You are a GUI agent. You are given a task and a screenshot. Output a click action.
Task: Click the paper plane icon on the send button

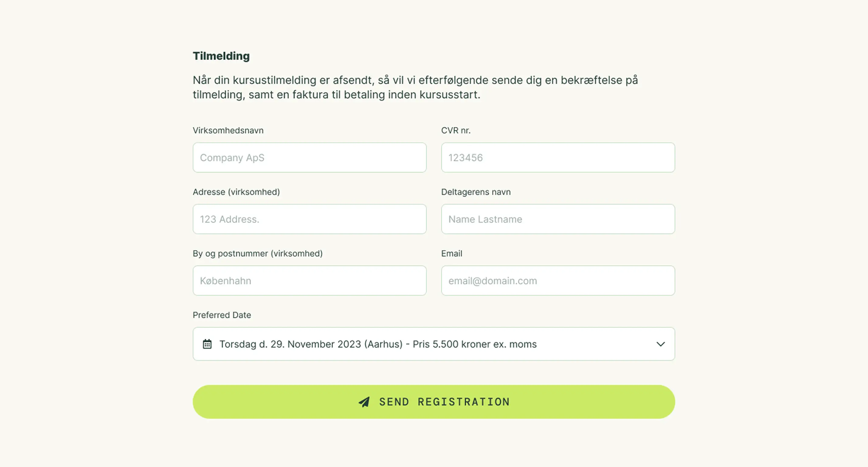click(x=364, y=402)
